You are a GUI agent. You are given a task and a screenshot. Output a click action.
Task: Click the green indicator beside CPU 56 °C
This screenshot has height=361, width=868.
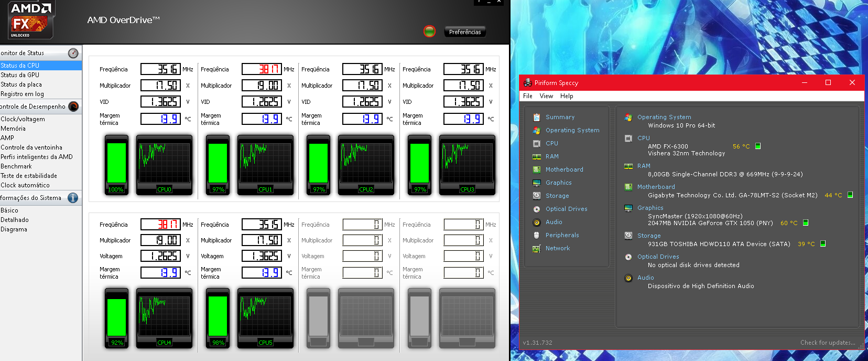pyautogui.click(x=758, y=146)
